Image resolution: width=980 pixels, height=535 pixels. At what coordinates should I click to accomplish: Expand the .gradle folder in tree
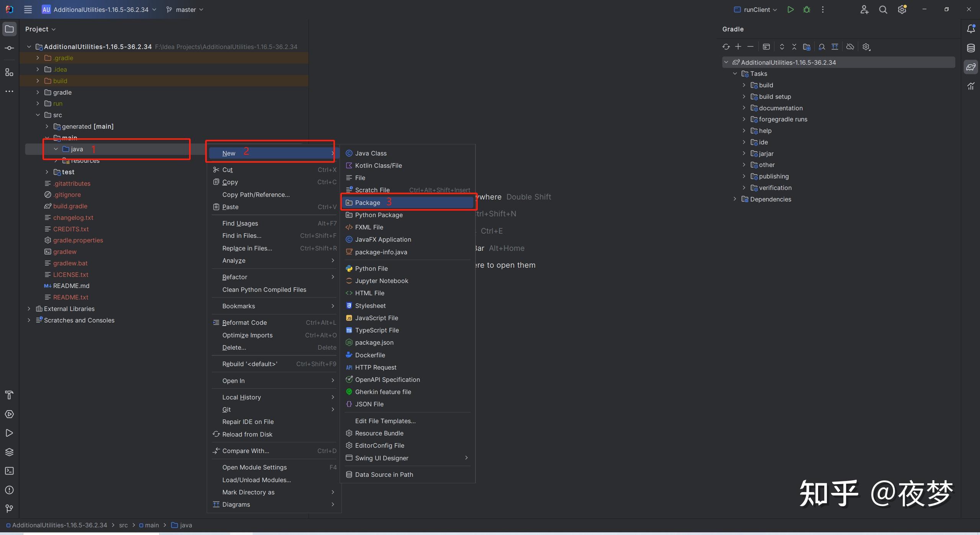coord(38,58)
